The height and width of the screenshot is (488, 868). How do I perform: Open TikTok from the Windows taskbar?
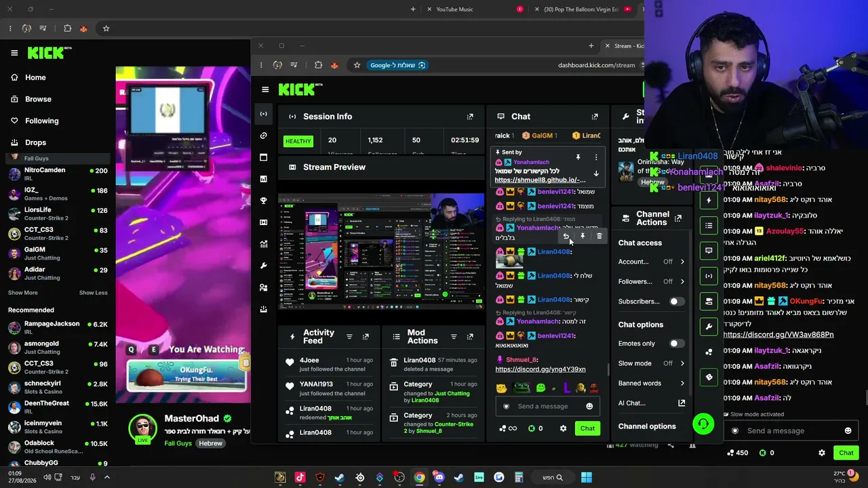click(300, 477)
